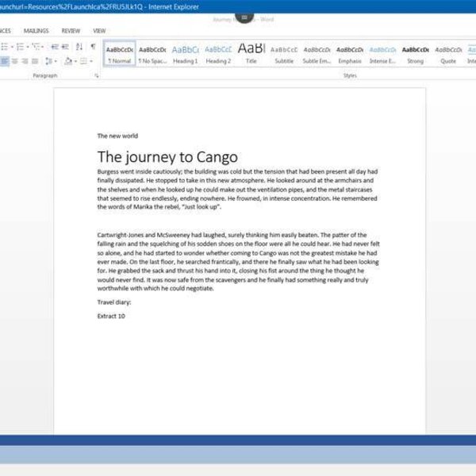Click the line "Travel diary:"

[114, 302]
